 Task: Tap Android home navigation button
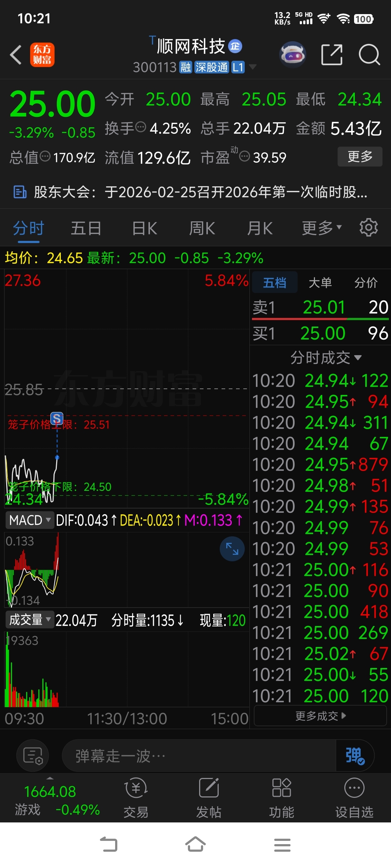(195, 845)
